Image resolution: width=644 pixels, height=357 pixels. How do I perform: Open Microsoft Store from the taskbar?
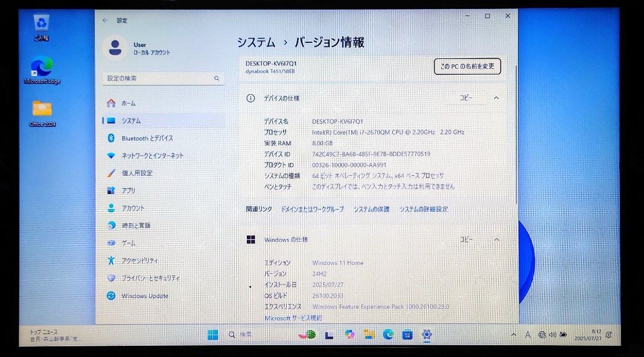pos(407,334)
